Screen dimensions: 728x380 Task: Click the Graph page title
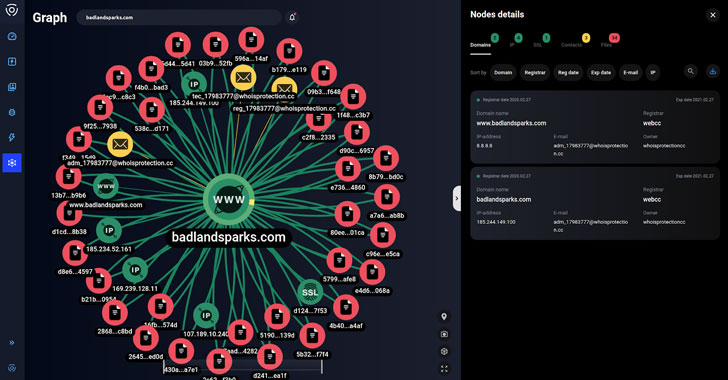point(50,18)
